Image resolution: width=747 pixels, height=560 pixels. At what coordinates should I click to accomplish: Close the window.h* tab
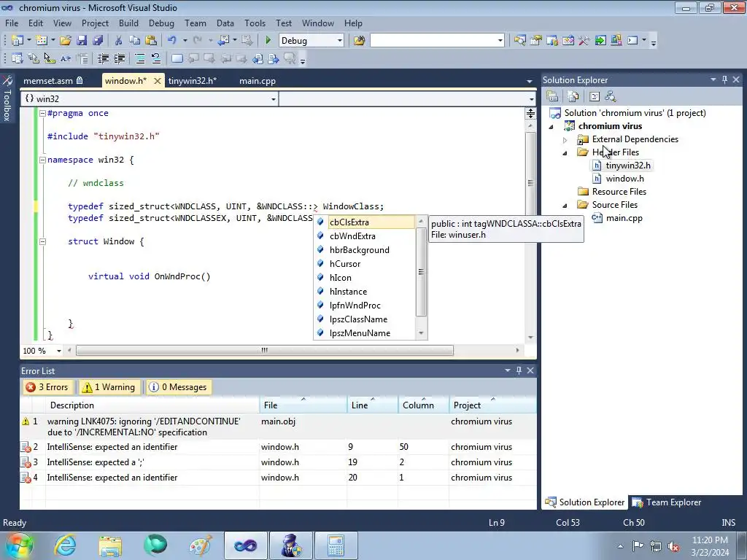(158, 81)
